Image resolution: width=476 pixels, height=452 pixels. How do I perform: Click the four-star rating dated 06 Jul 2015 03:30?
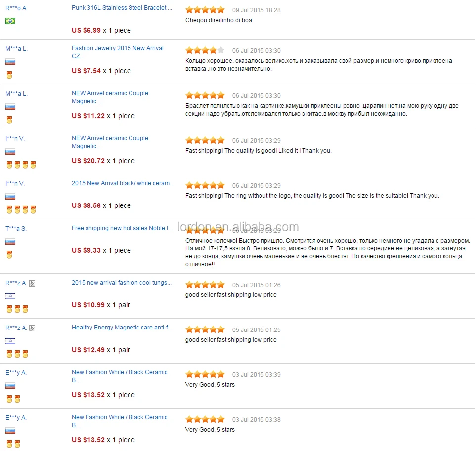(x=205, y=50)
